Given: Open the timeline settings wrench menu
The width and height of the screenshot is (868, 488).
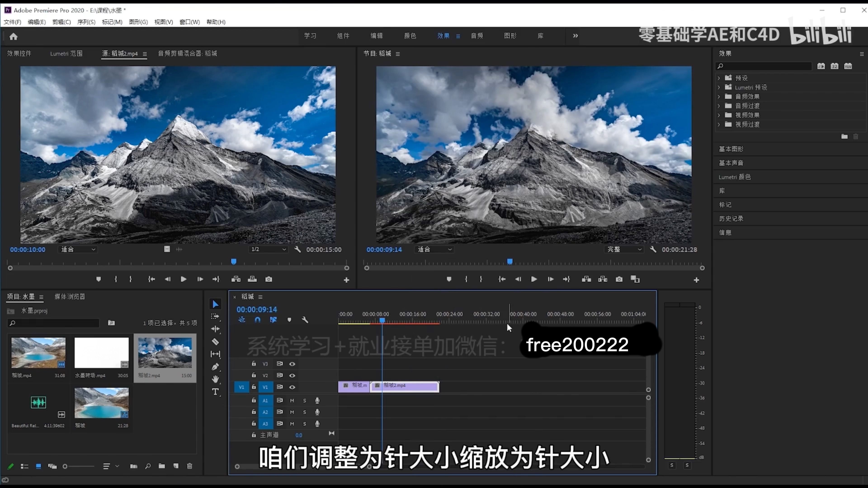Looking at the screenshot, I should (305, 320).
